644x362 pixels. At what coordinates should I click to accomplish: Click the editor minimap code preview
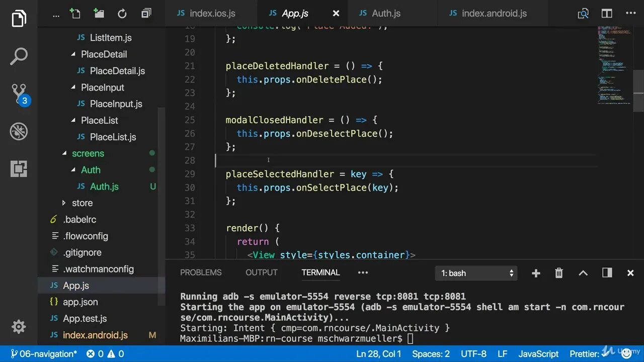614,65
